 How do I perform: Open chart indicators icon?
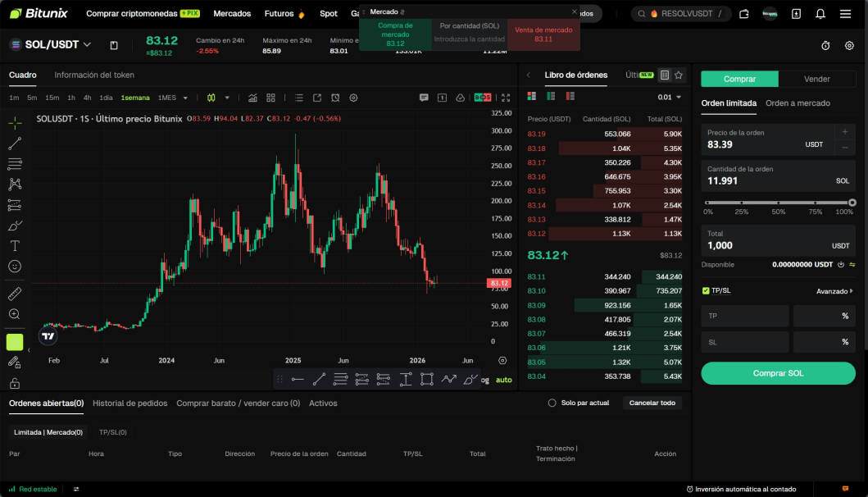(252, 98)
